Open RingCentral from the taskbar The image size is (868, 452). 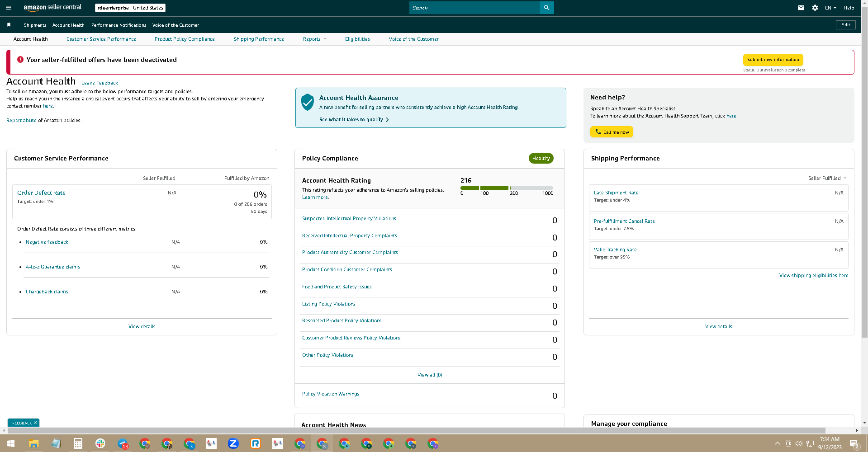click(255, 443)
